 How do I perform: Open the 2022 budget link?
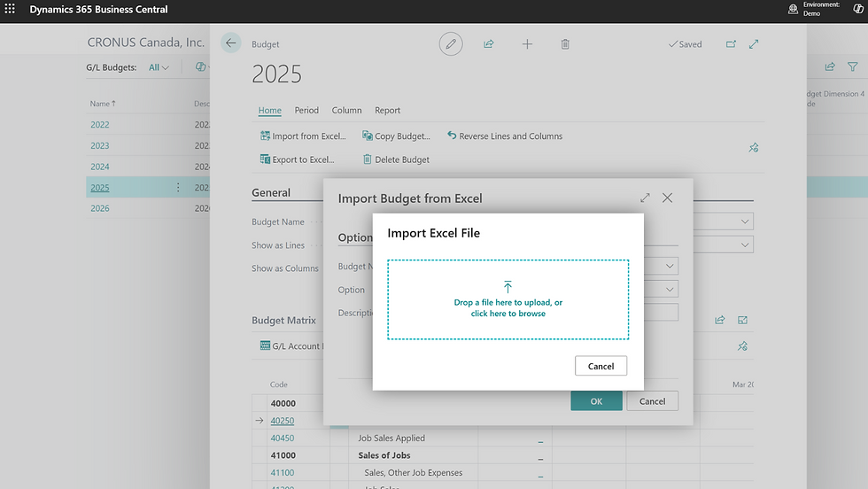pyautogui.click(x=99, y=125)
